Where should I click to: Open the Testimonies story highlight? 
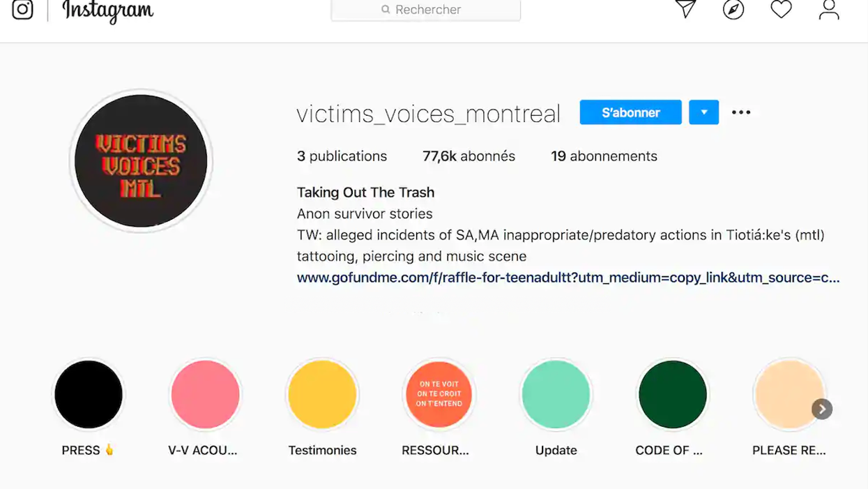click(322, 394)
